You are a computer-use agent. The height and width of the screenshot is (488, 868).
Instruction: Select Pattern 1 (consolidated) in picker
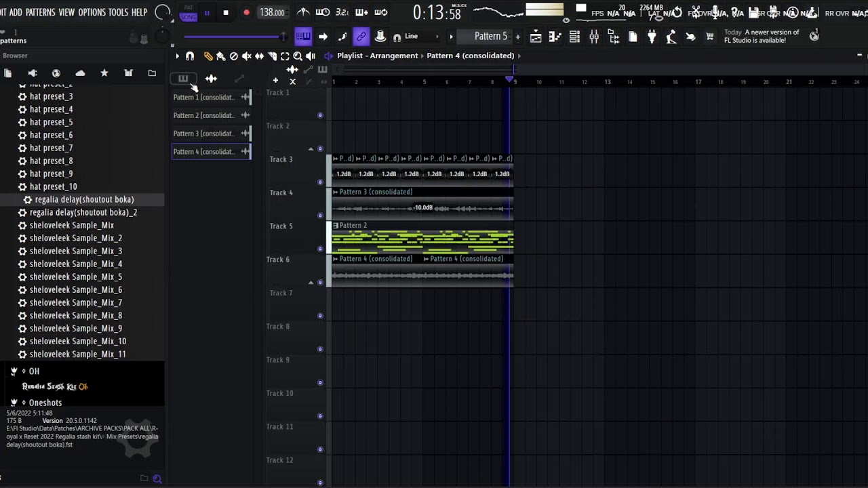[x=212, y=97]
